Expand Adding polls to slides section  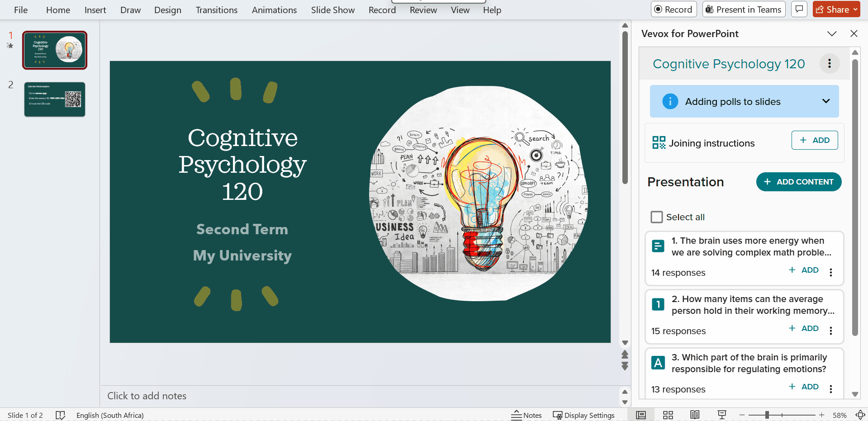click(x=826, y=101)
